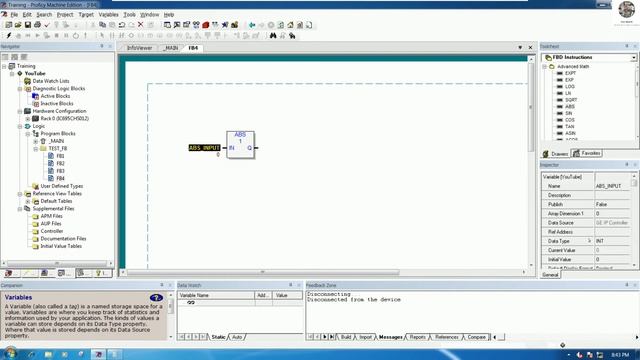
Task: Select the ABS_INPUT variable label
Action: pyautogui.click(x=204, y=148)
